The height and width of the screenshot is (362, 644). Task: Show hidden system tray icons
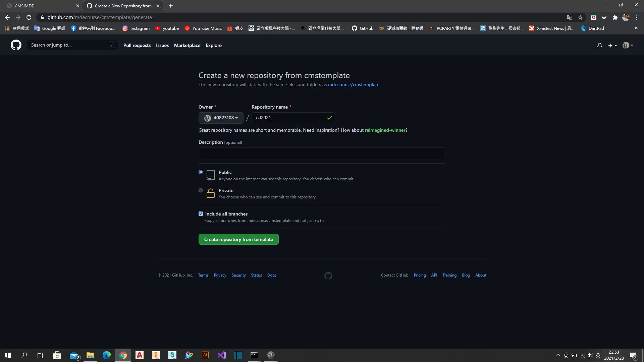pyautogui.click(x=558, y=355)
